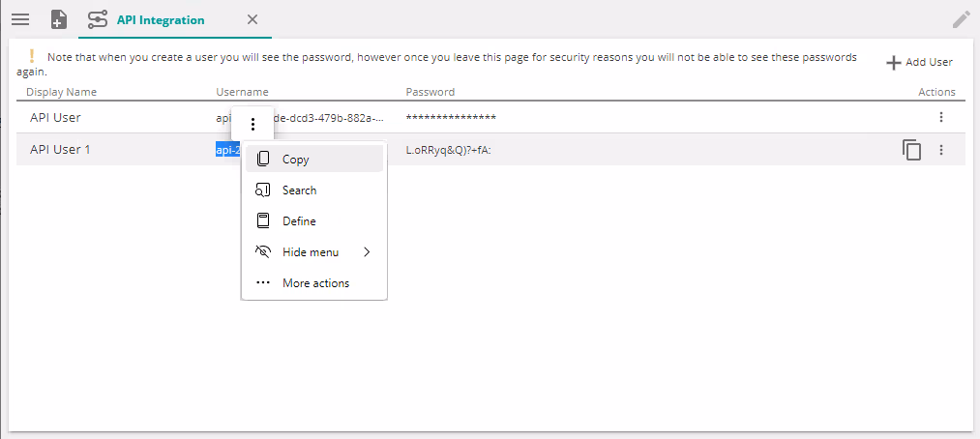Click the Add User button
The image size is (980, 439).
tap(920, 62)
